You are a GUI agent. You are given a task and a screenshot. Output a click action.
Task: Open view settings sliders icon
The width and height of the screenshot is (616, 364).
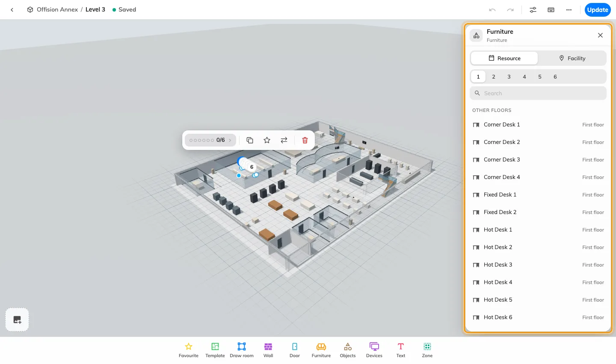533,10
